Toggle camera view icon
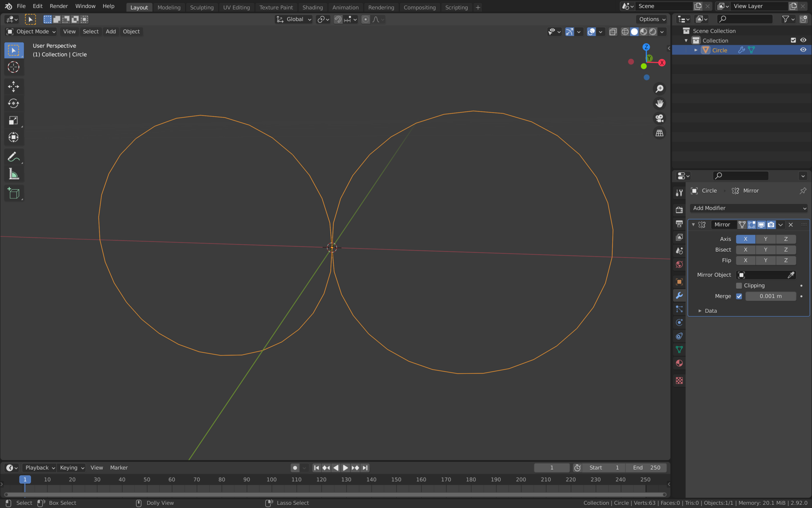 click(x=659, y=119)
